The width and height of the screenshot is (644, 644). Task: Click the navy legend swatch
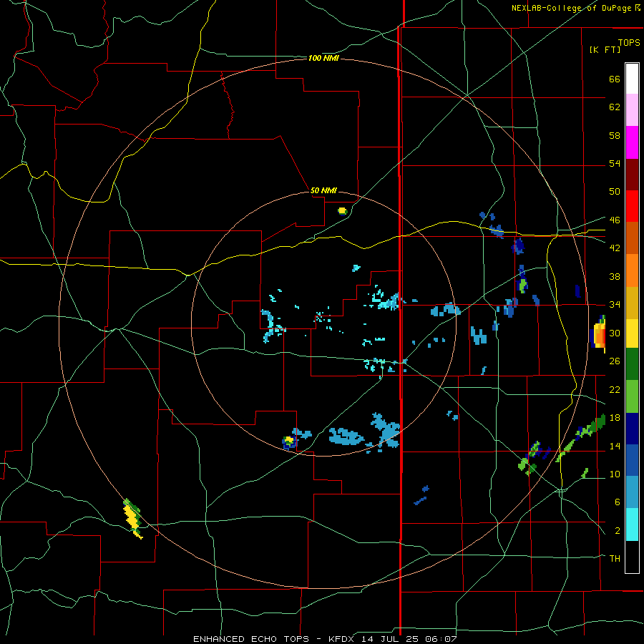click(x=632, y=429)
